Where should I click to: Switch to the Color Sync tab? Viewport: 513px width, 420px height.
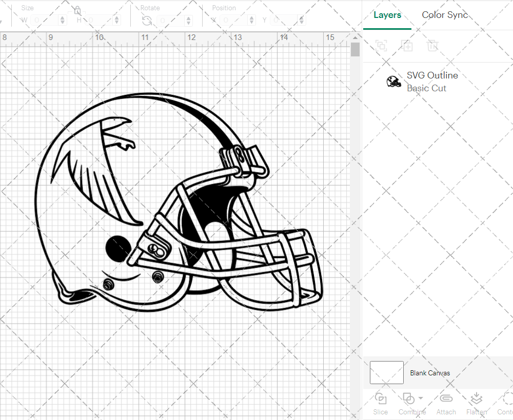445,15
